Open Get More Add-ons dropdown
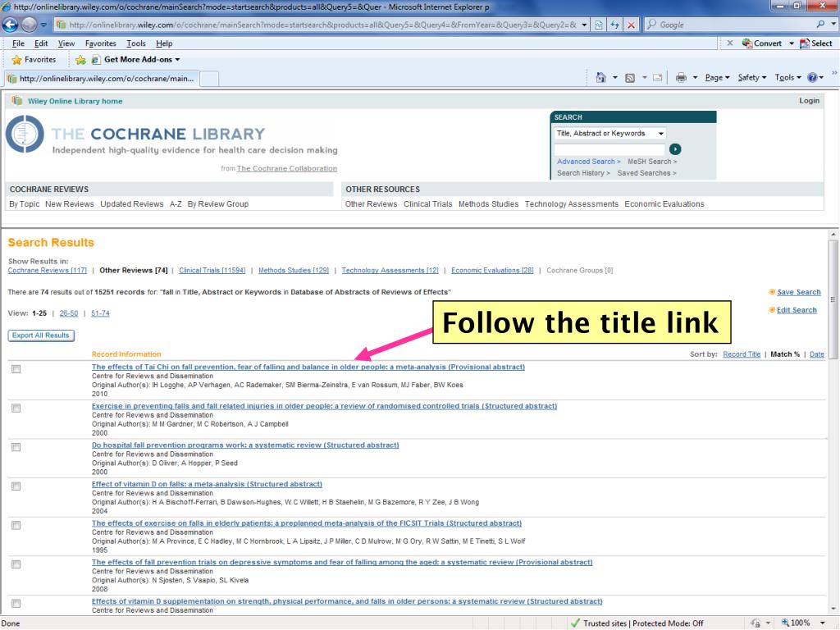The width and height of the screenshot is (840, 630). coord(136,59)
